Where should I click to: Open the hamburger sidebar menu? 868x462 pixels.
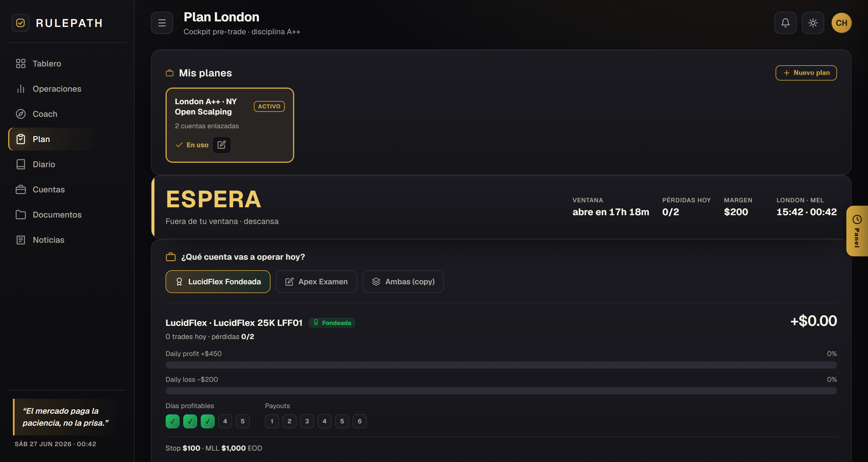click(x=162, y=23)
